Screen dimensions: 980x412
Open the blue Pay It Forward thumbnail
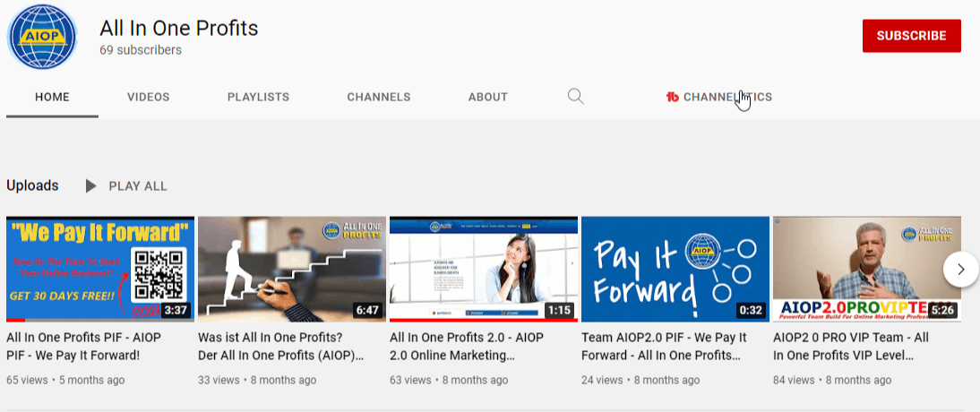[x=675, y=269]
